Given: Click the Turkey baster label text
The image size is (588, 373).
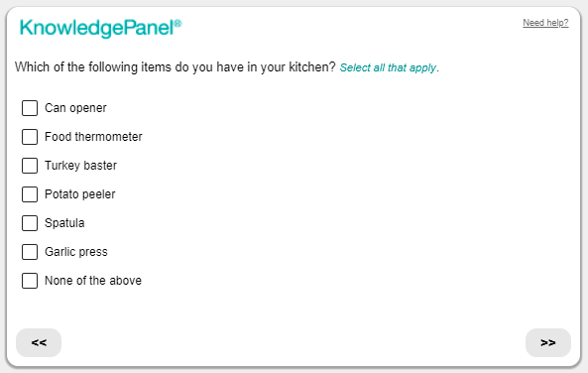Looking at the screenshot, I should click(x=80, y=166).
